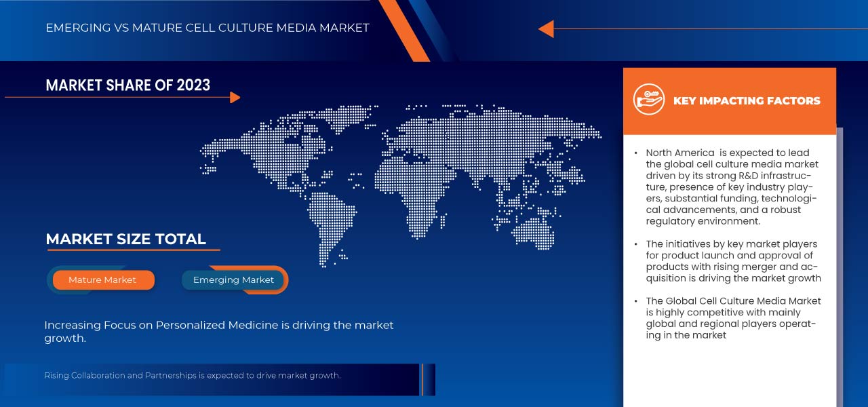Click the Market Size Total heading
This screenshot has width=868, height=407.
point(125,239)
